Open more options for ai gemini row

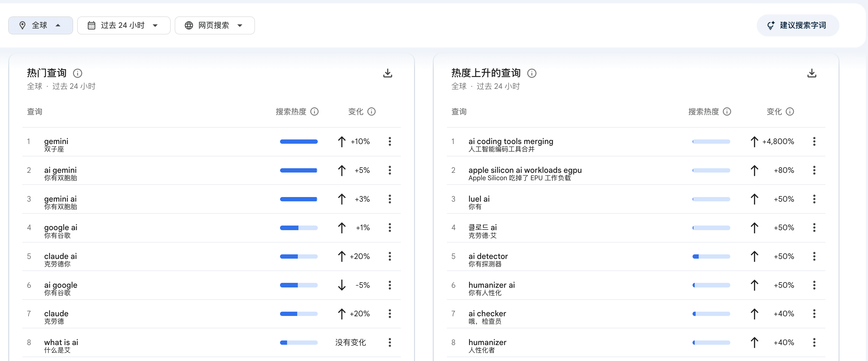[390, 170]
